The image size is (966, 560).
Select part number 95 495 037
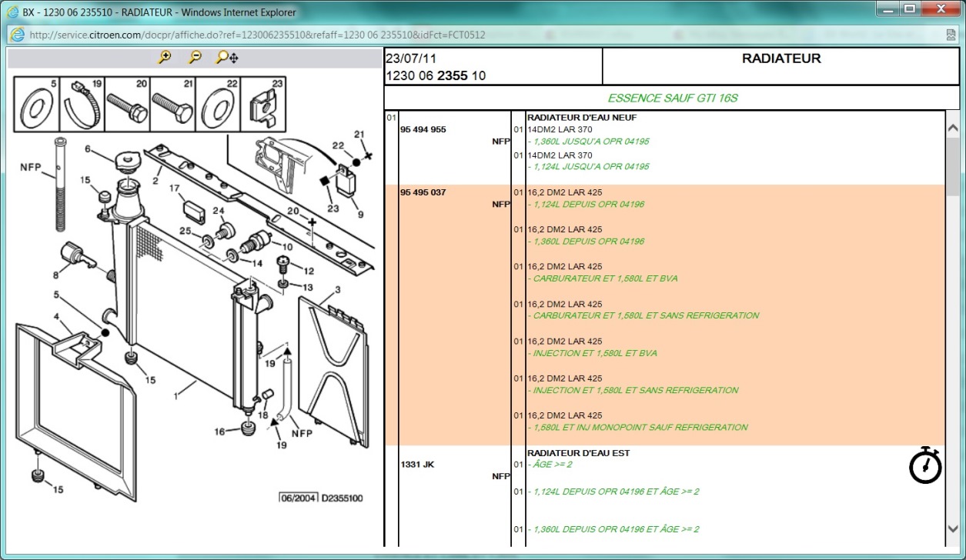point(423,192)
